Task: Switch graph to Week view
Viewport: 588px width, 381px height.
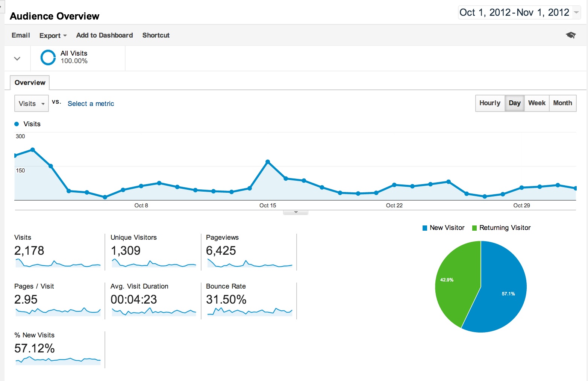Action: 536,103
